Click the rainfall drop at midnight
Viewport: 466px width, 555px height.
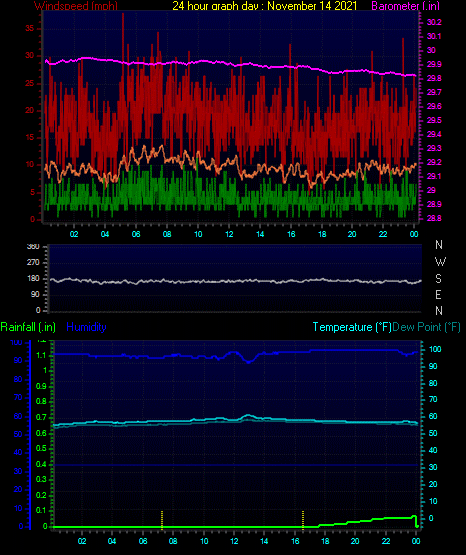[416, 522]
